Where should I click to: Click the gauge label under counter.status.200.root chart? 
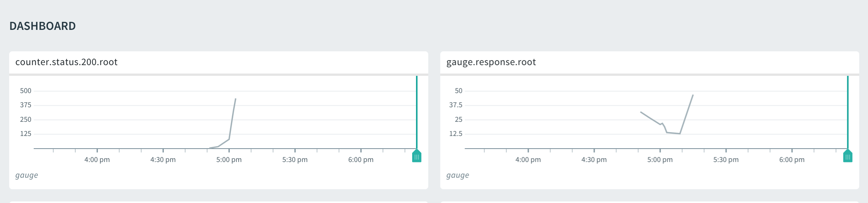(26, 175)
